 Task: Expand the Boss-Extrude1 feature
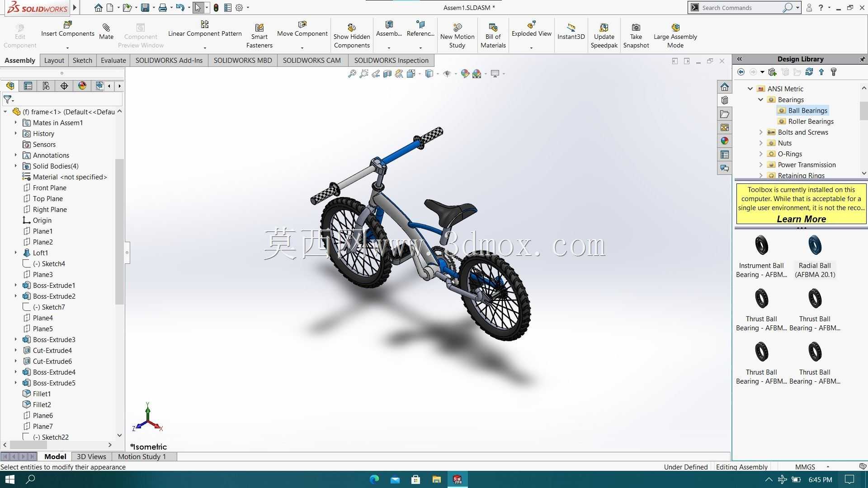coord(16,285)
